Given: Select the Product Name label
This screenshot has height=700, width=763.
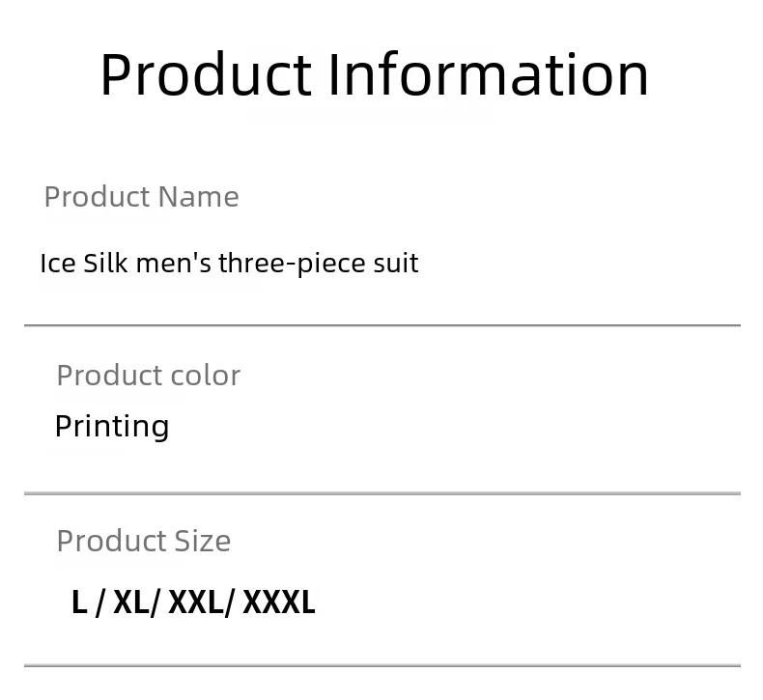Looking at the screenshot, I should [x=141, y=197].
